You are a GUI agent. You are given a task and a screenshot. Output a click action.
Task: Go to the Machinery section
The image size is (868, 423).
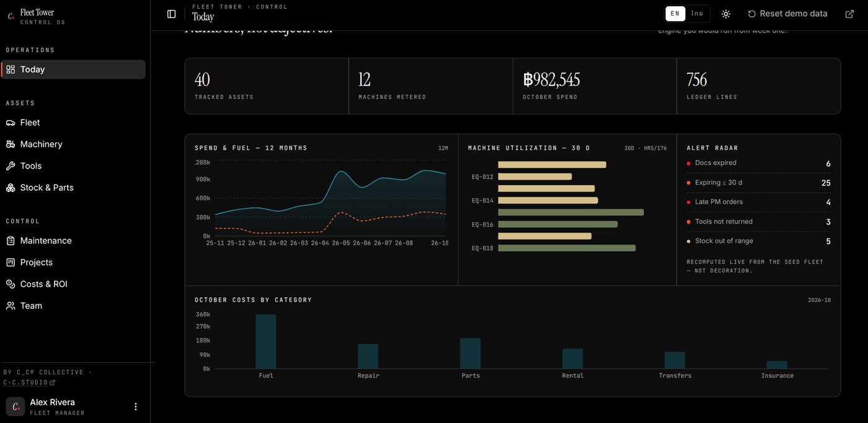tap(73, 144)
